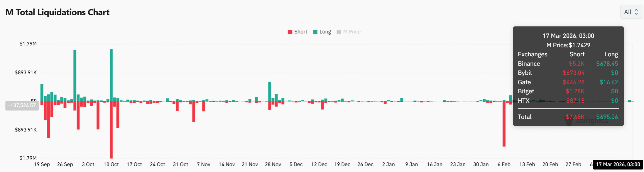Viewport: 644px width, 172px height.
Task: Click the -137,524.57 crosshair value label
Action: (x=22, y=105)
